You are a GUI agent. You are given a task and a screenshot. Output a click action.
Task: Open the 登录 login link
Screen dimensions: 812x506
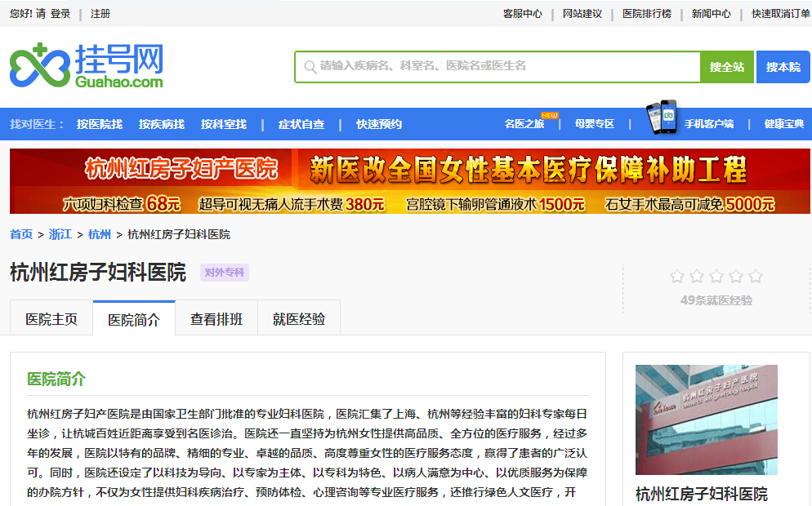(x=60, y=14)
